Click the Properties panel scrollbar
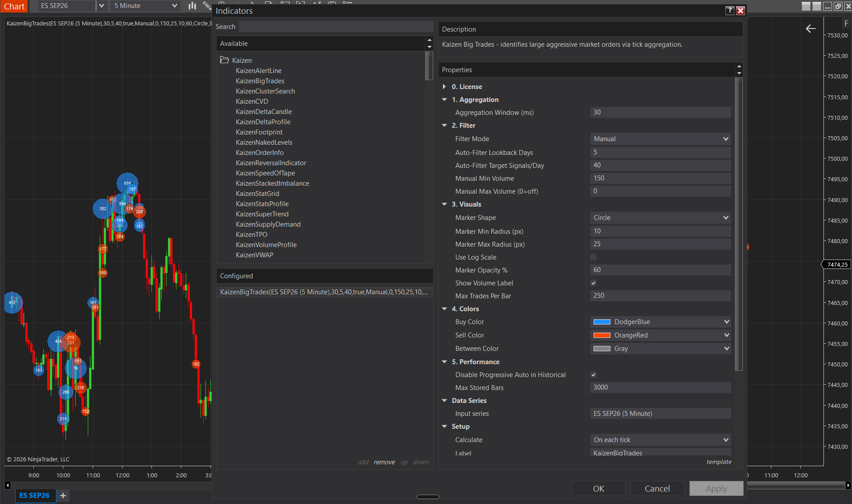 pyautogui.click(x=739, y=224)
